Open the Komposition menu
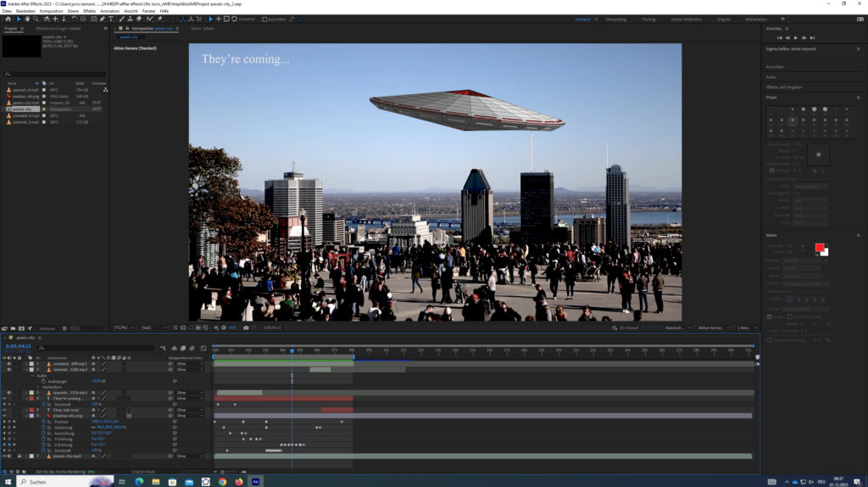 [51, 11]
